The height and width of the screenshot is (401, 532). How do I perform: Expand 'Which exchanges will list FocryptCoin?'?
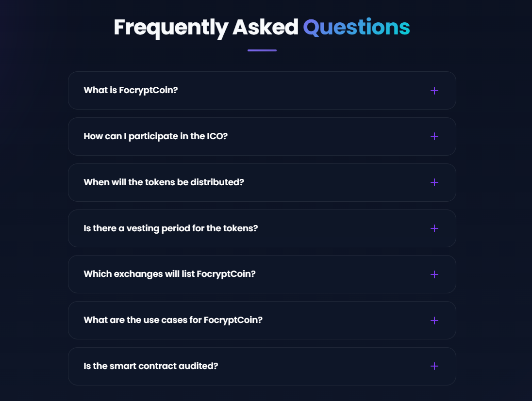pos(169,274)
